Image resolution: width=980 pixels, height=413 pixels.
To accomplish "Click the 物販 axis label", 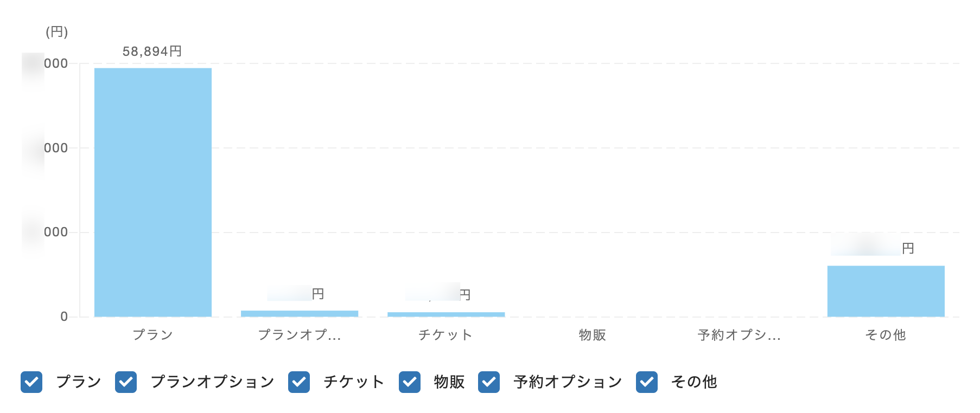I will (x=593, y=335).
